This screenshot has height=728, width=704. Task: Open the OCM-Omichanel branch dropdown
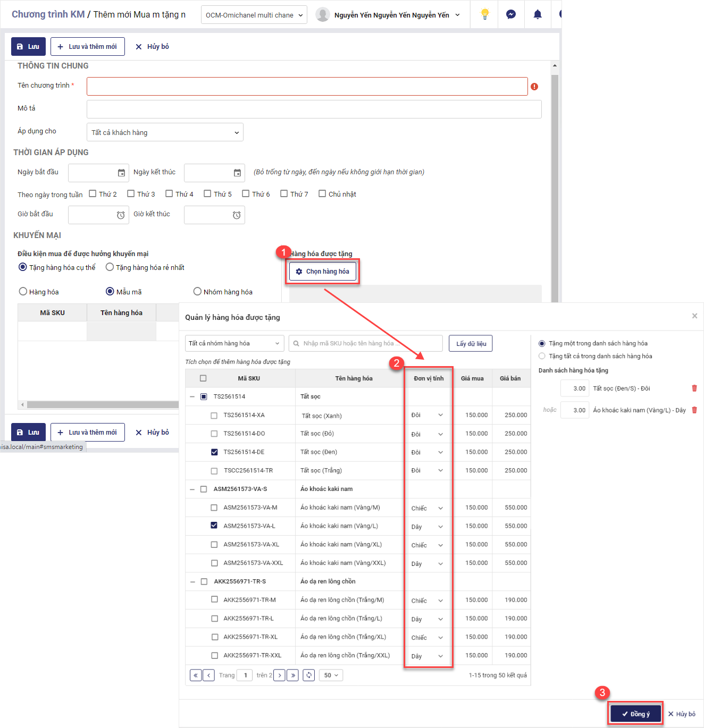click(254, 15)
